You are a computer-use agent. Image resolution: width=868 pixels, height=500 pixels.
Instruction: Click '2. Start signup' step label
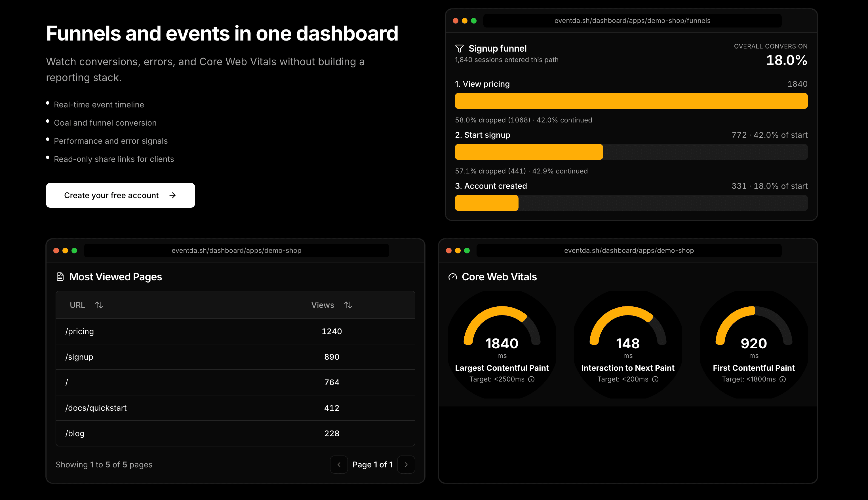483,135
